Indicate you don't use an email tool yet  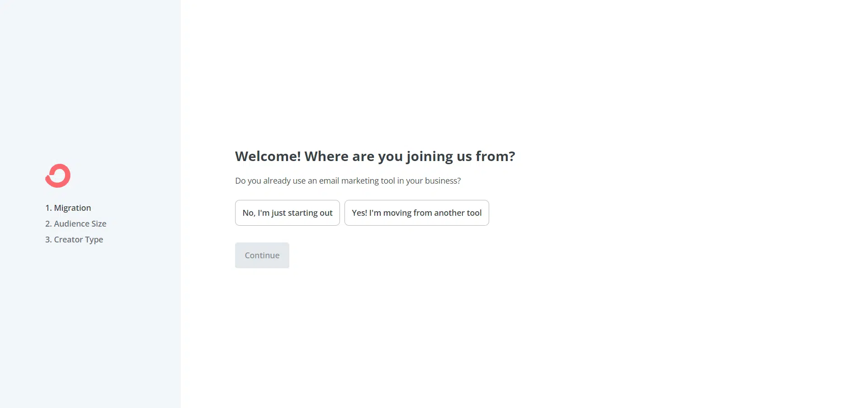click(287, 213)
